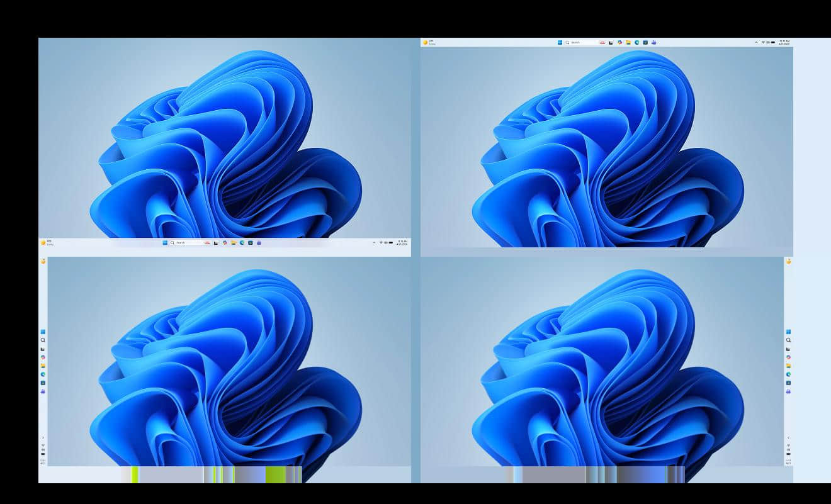Open File Explorer on bottom taskbar

point(233,242)
